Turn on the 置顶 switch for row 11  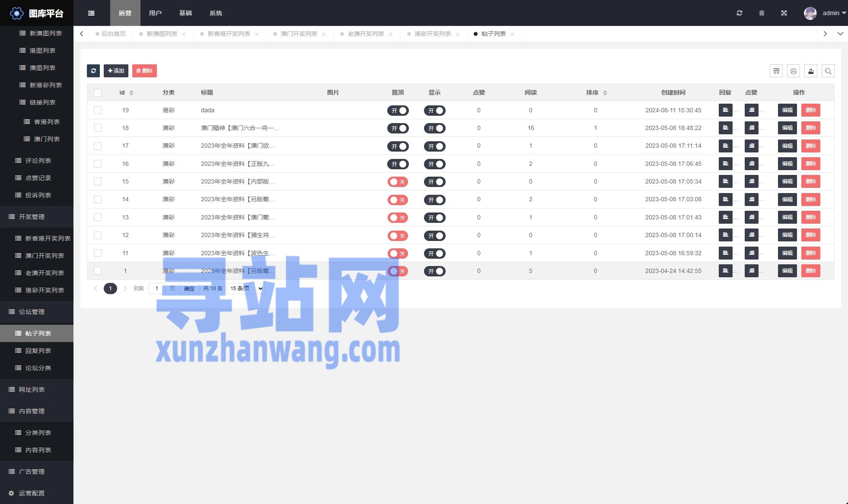tap(398, 254)
